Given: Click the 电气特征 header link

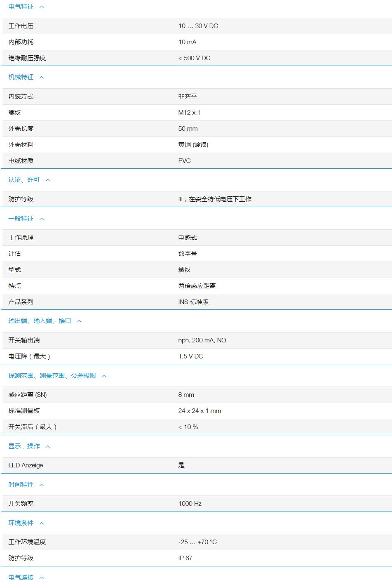Looking at the screenshot, I should [19, 6].
